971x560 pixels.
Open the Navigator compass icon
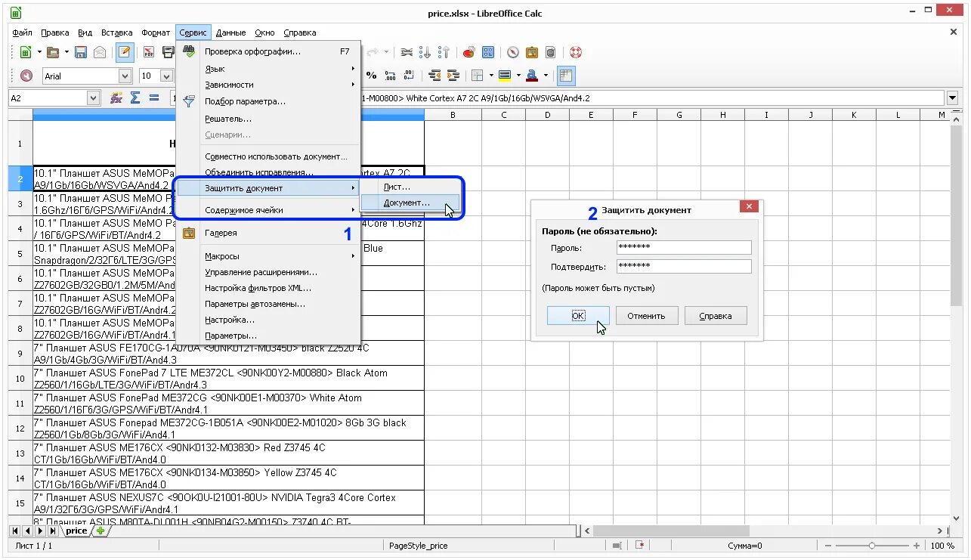pyautogui.click(x=513, y=52)
